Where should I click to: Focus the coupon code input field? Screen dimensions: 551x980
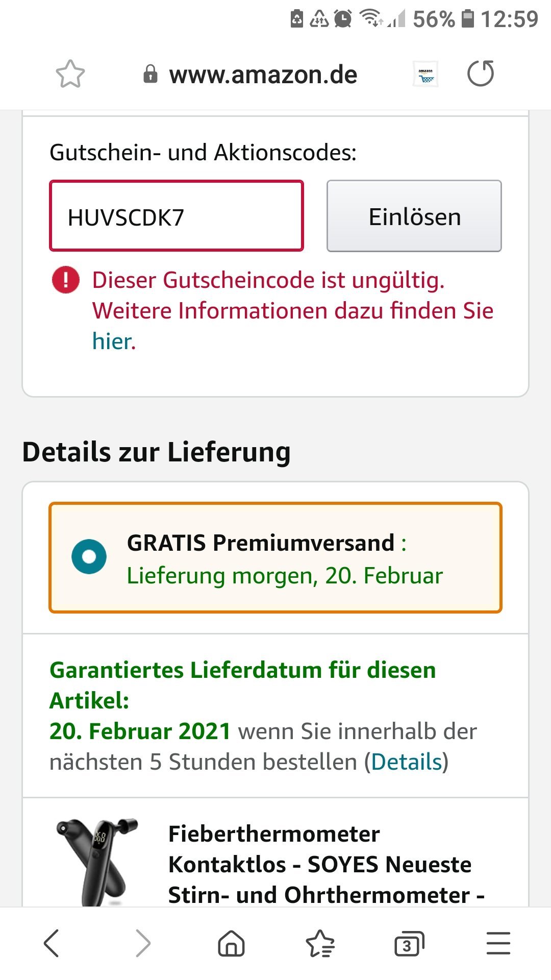click(x=177, y=216)
